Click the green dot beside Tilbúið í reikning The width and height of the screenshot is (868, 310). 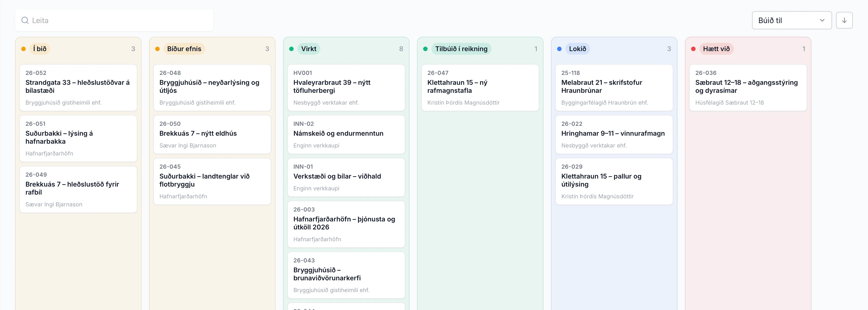pyautogui.click(x=425, y=49)
